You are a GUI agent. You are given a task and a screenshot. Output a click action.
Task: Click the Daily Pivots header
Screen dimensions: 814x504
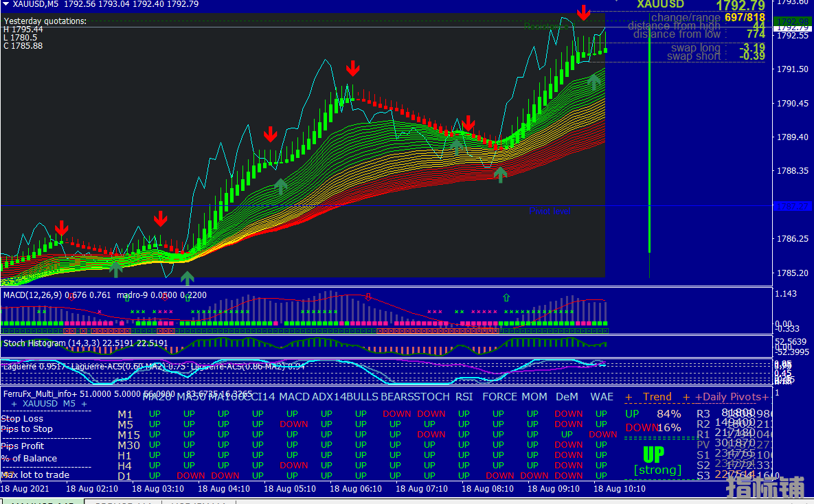pyautogui.click(x=732, y=397)
